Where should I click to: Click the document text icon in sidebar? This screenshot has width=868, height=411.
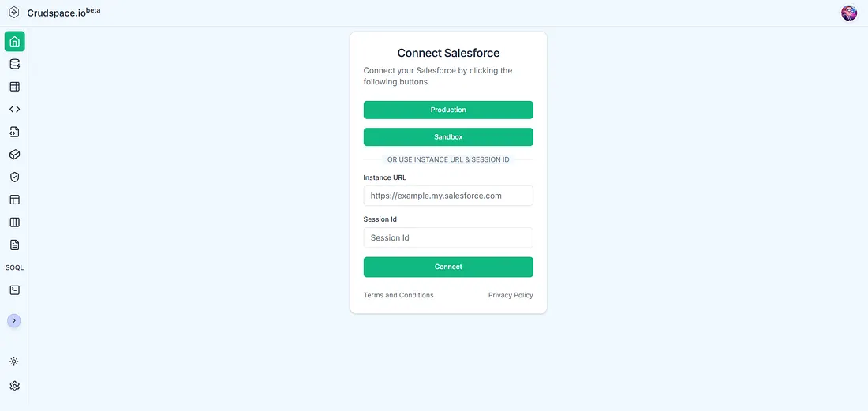[x=14, y=245]
